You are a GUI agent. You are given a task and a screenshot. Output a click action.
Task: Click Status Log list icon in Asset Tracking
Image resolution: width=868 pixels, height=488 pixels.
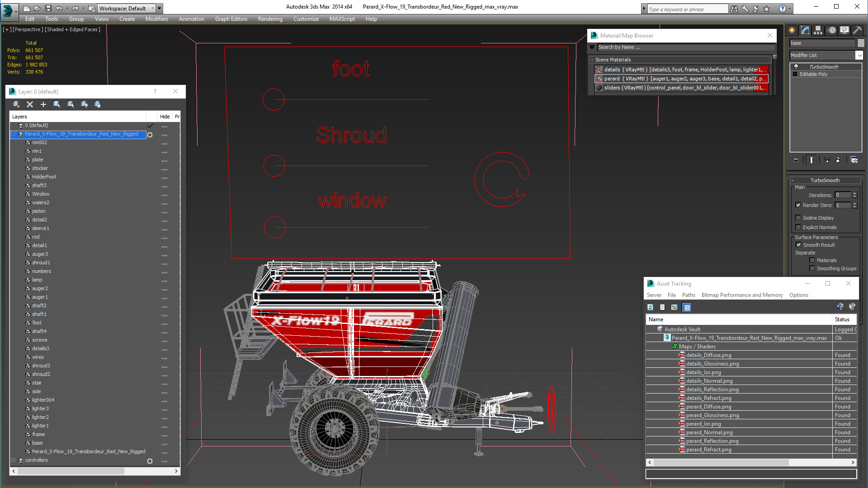662,307
